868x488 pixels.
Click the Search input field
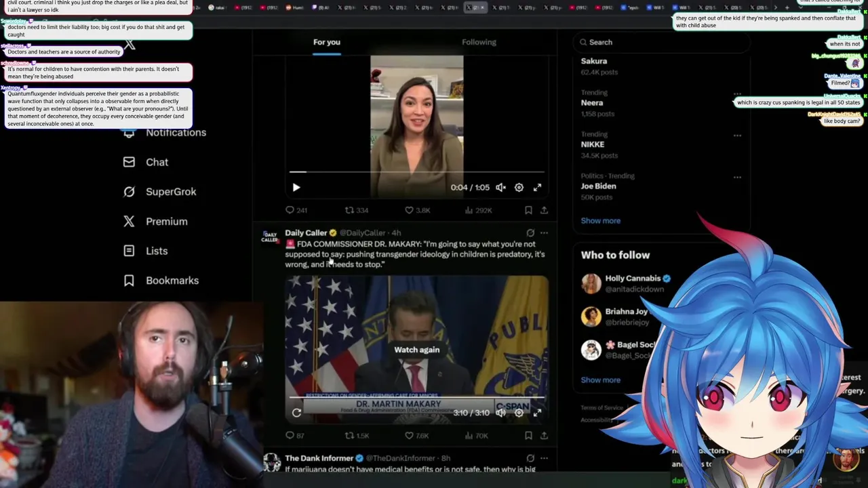coord(662,42)
